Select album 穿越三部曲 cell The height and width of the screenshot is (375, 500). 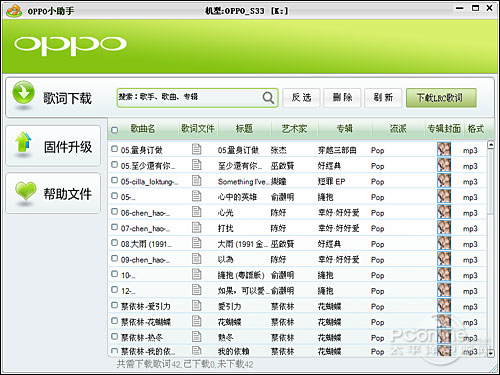pos(337,150)
